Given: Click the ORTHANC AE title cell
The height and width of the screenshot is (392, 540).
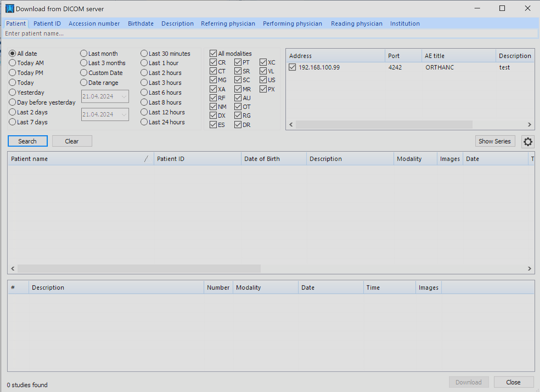Looking at the screenshot, I should pyautogui.click(x=440, y=67).
